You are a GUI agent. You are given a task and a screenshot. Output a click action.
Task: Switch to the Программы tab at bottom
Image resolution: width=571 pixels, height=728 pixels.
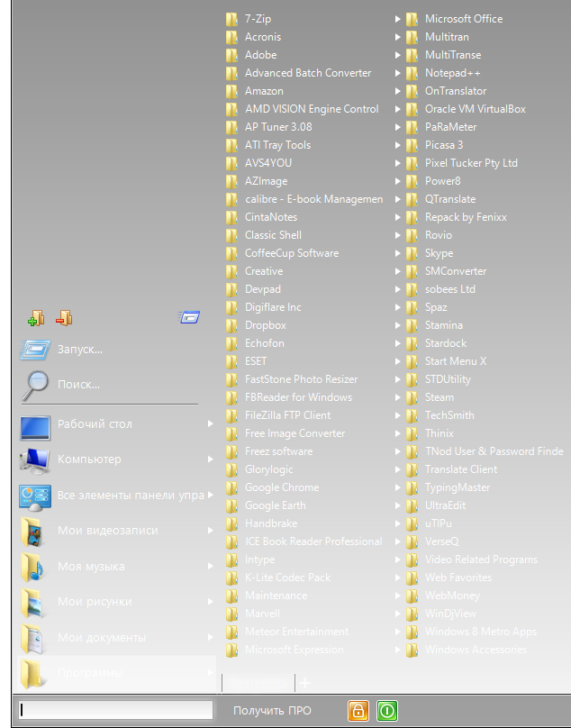click(258, 683)
